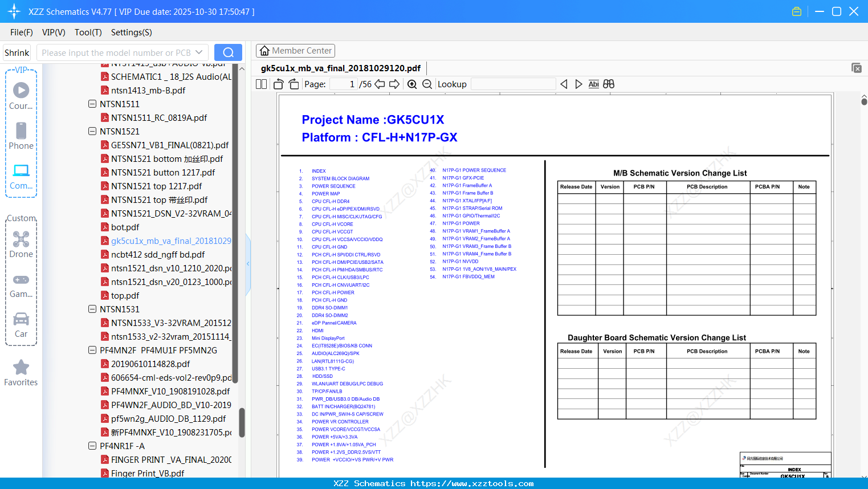Open the N17P-G1 GFX-PCIE index link
Image resolution: width=868 pixels, height=489 pixels.
click(x=463, y=178)
